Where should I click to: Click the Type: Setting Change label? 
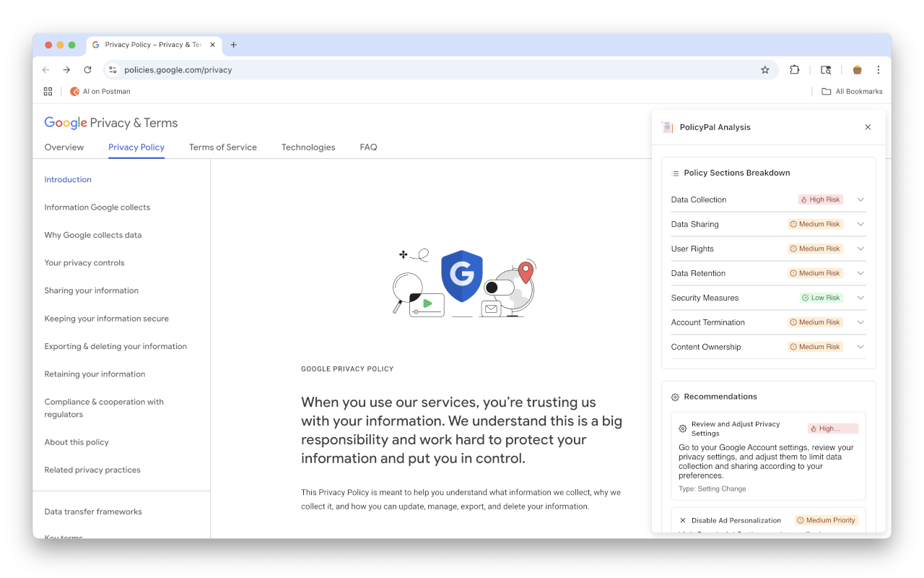pyautogui.click(x=712, y=489)
